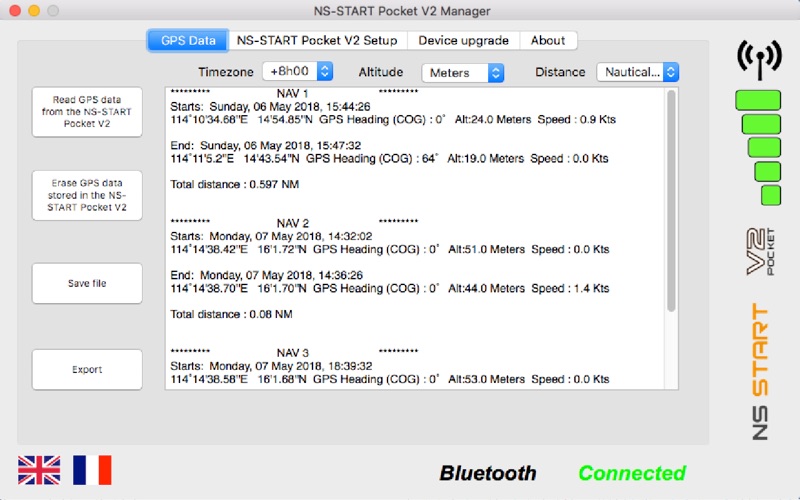Image resolution: width=800 pixels, height=500 pixels.
Task: Minimize the window with yellow button
Action: (34, 11)
